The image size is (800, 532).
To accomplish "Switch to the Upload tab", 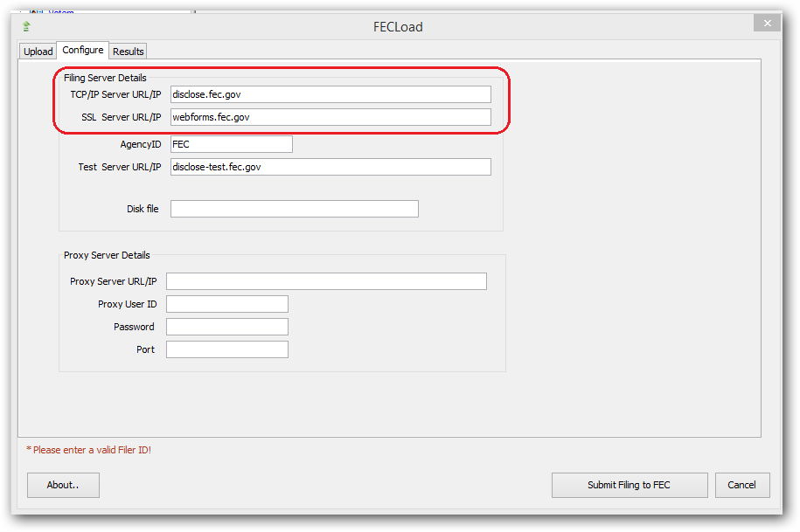I will coord(38,52).
